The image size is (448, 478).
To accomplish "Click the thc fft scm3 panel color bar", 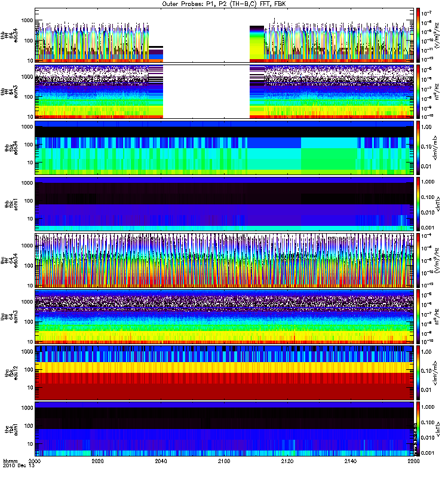I will pyautogui.click(x=418, y=317).
